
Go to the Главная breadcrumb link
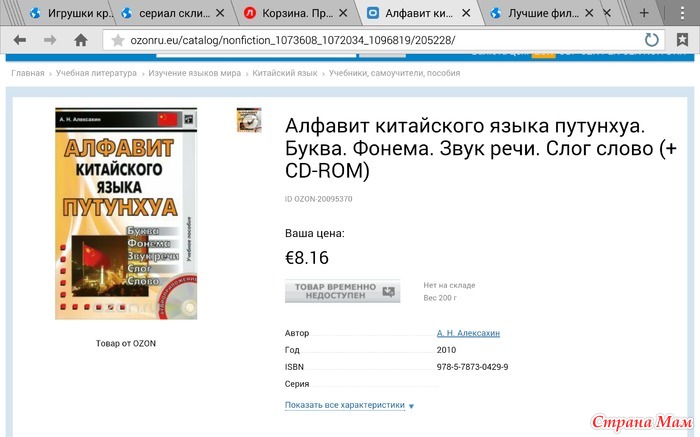click(28, 73)
